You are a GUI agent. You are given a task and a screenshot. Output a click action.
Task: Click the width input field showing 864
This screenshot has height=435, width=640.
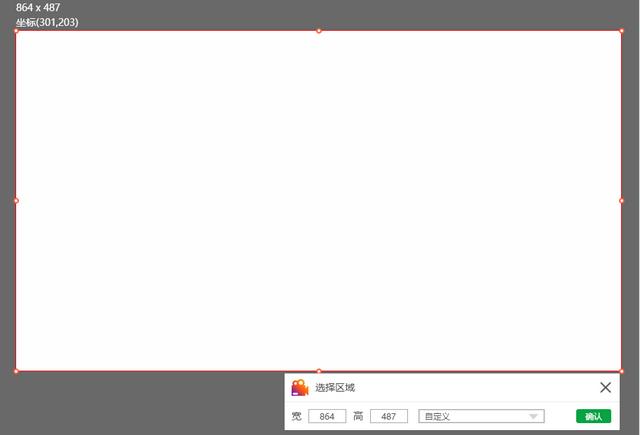tap(326, 416)
